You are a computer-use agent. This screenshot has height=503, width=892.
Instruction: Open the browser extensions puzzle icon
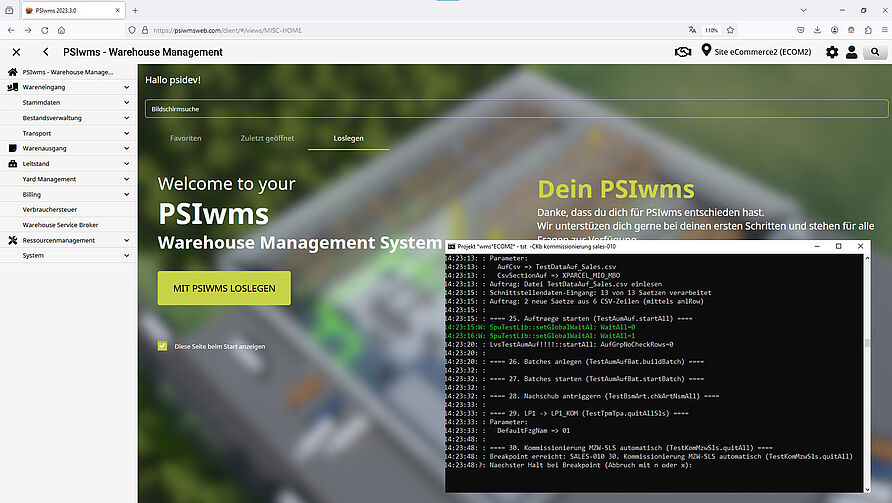tap(868, 30)
